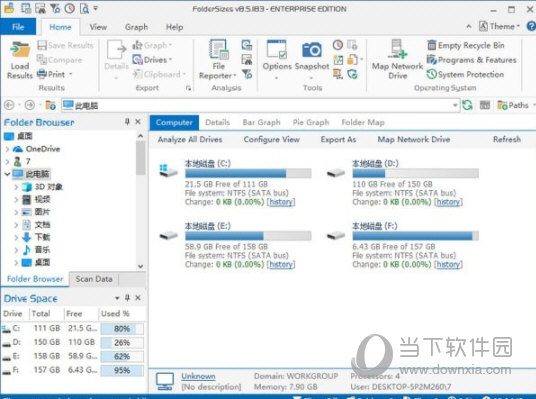The height and width of the screenshot is (399, 536).
Task: Select D: row in Drive Space table
Action: coord(72,342)
